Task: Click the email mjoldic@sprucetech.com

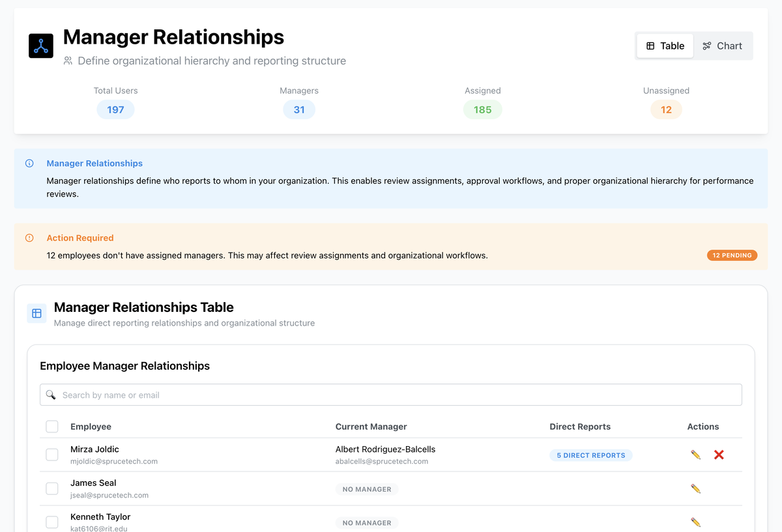Action: [x=114, y=461]
